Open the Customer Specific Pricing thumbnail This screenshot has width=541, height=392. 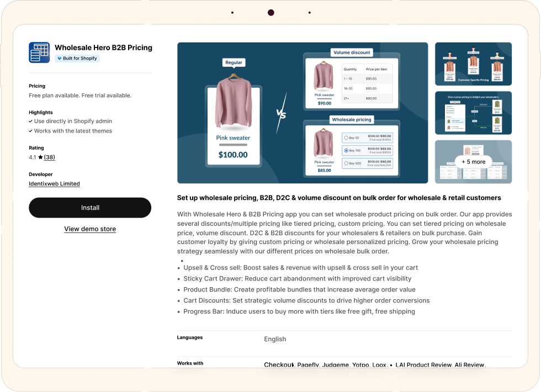tap(474, 64)
